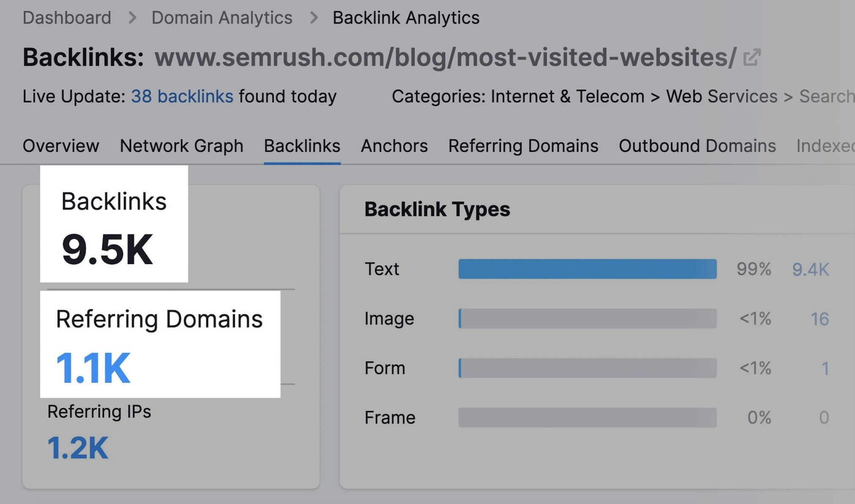Click the Image backlink type bar
855x504 pixels.
click(x=587, y=319)
